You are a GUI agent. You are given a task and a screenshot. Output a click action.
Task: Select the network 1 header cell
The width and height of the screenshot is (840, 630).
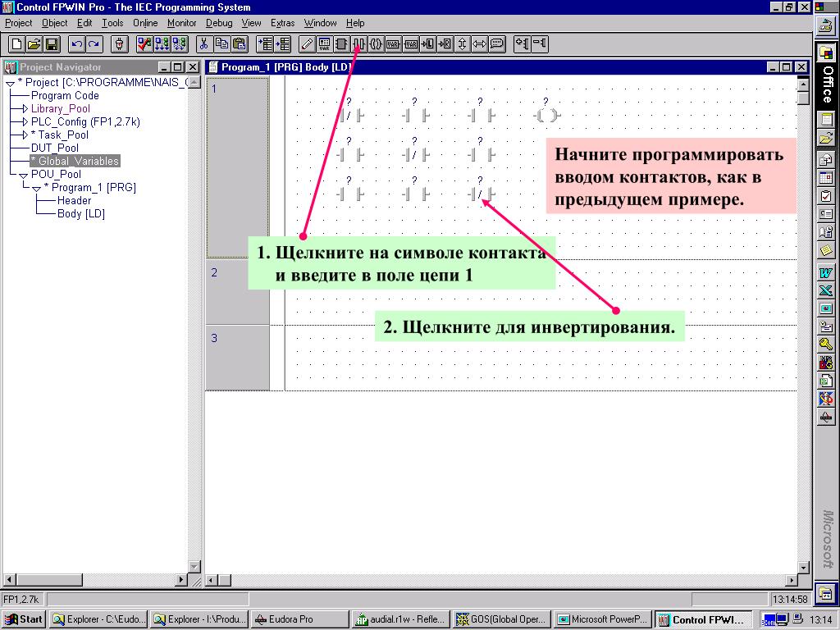pos(237,167)
